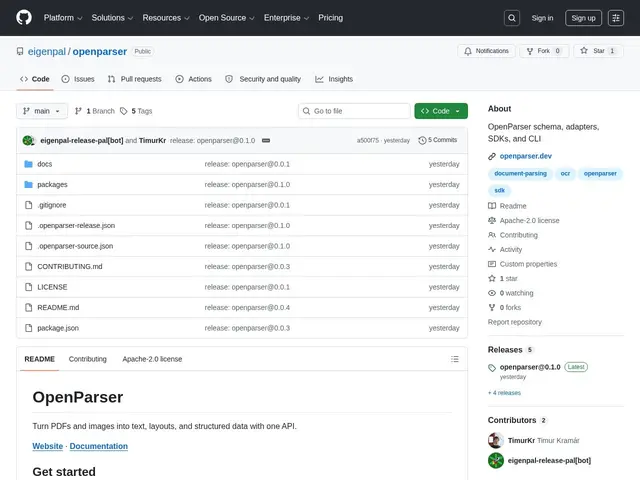640x480 pixels.
Task: Switch to the Insights tab
Action: (x=334, y=79)
